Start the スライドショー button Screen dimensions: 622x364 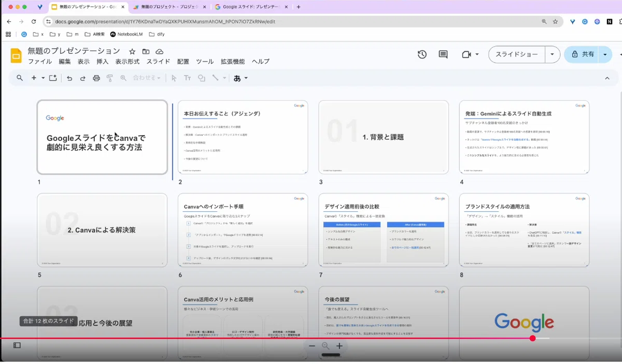tap(517, 54)
